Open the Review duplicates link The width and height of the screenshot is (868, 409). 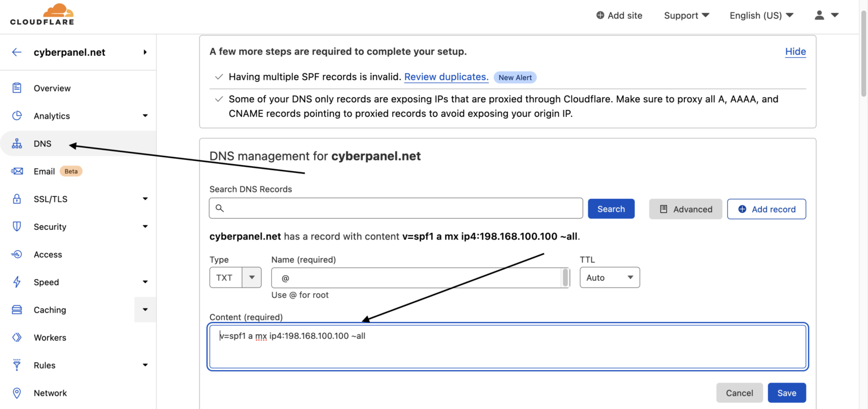(x=446, y=77)
